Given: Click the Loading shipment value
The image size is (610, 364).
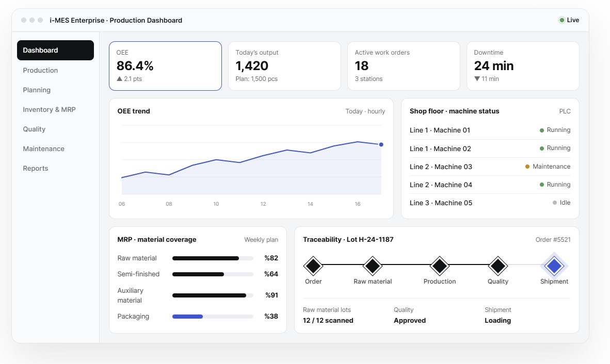Looking at the screenshot, I should click(497, 321).
